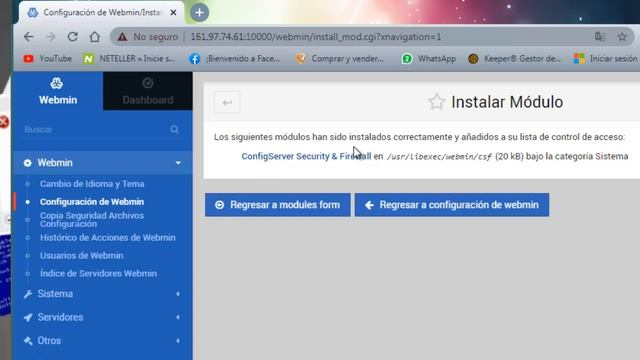Screen dimensions: 640x360
Task: Click the Sistema wrench icon
Action: coord(28,294)
